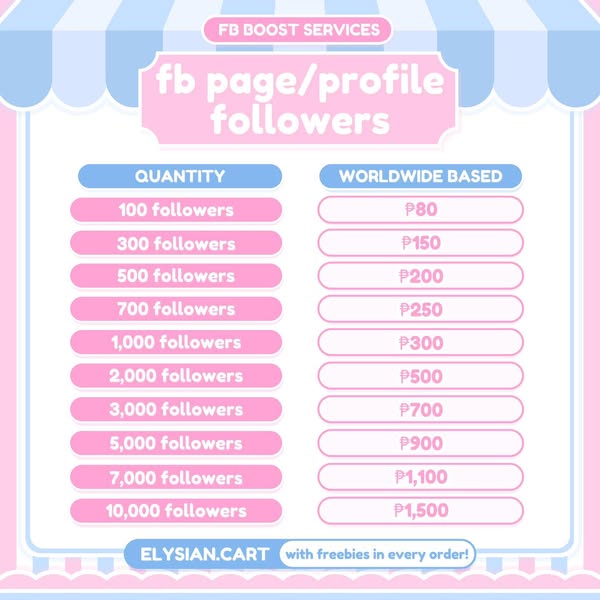Pick the 10,000 followers package
Viewport: 600px width, 600px height.
(x=176, y=510)
